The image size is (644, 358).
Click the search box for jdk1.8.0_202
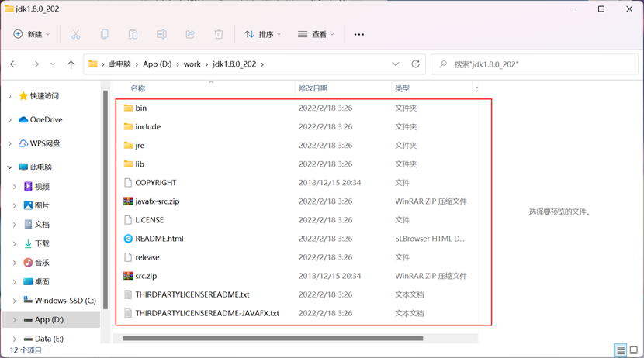click(535, 64)
